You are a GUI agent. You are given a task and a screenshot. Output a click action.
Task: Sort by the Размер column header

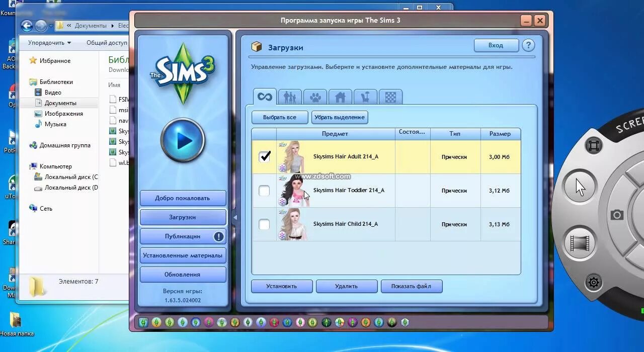[x=500, y=134]
